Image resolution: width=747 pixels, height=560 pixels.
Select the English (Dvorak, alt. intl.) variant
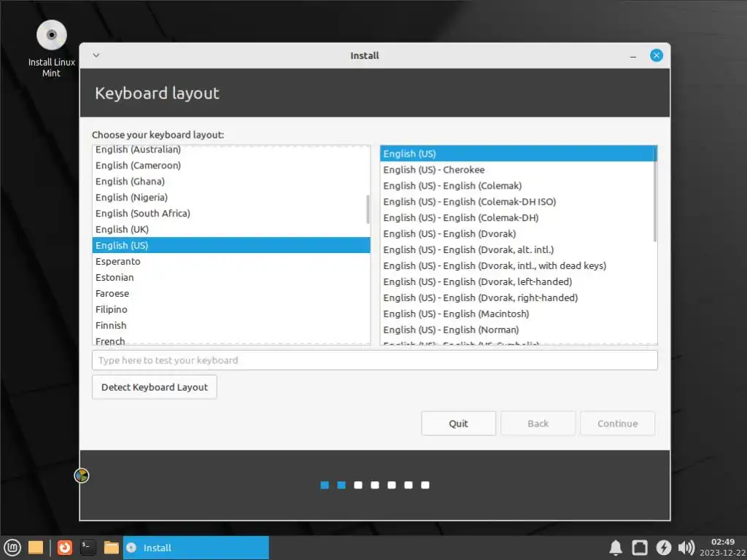point(519,249)
